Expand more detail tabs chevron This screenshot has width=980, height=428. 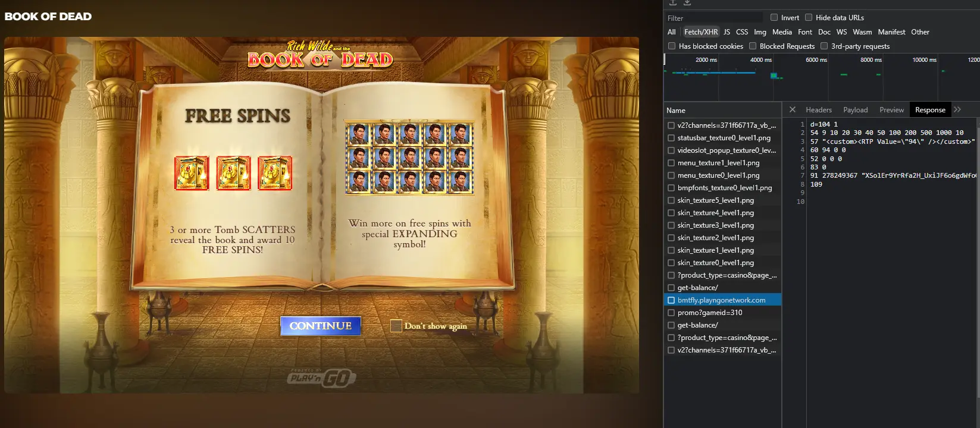957,109
